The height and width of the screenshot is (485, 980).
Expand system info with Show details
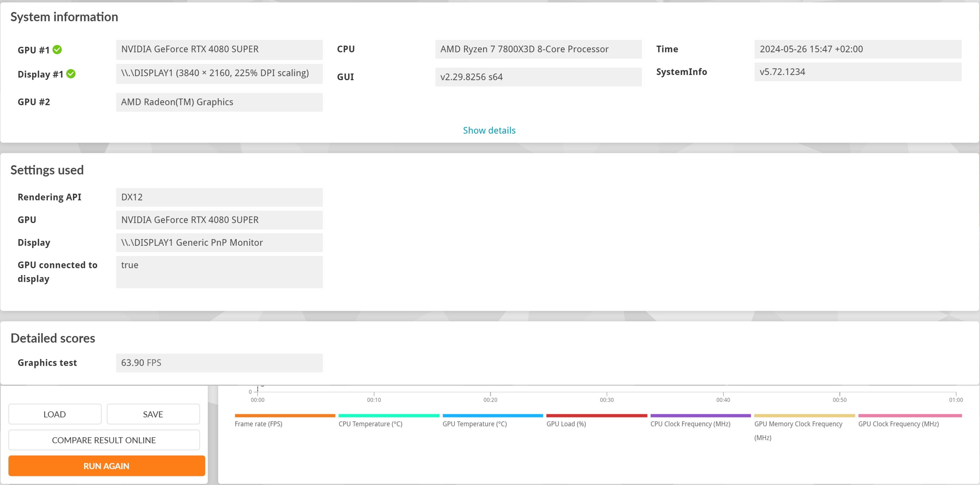point(489,130)
